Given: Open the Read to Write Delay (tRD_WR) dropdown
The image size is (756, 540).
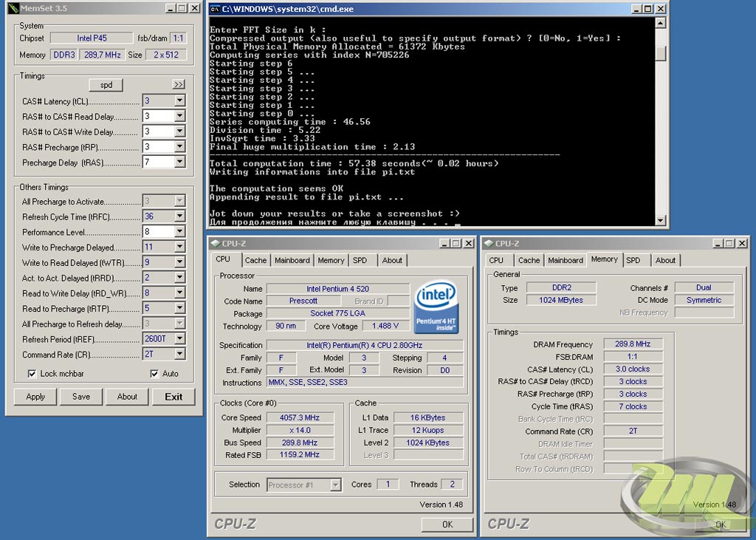Looking at the screenshot, I should coord(179,293).
